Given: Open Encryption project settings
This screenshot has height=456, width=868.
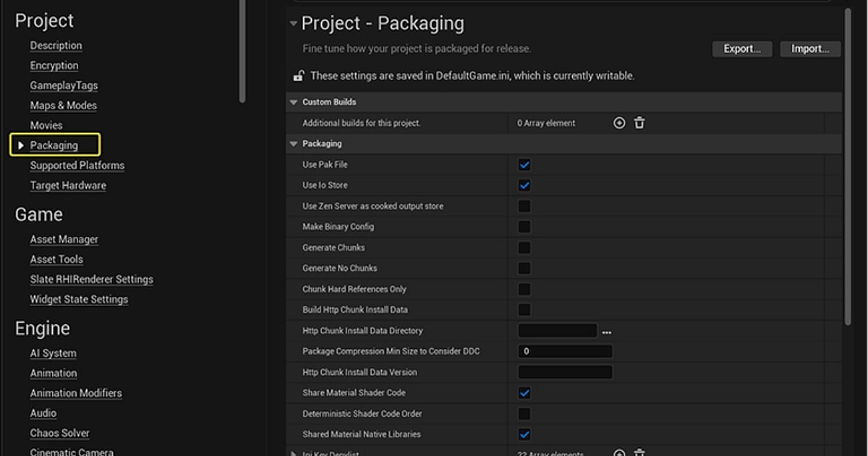Looking at the screenshot, I should point(54,66).
